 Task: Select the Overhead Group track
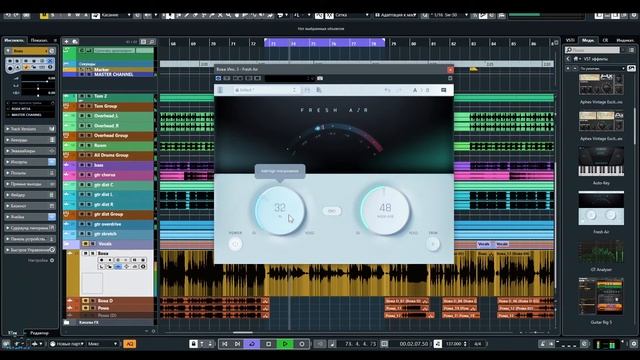click(x=111, y=136)
